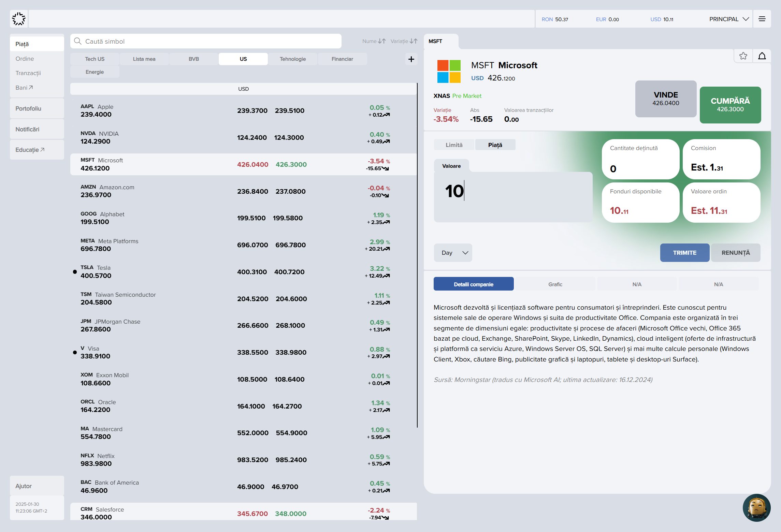Select the Valoare input mode tab
Viewport: 781px width, 532px height.
click(451, 166)
